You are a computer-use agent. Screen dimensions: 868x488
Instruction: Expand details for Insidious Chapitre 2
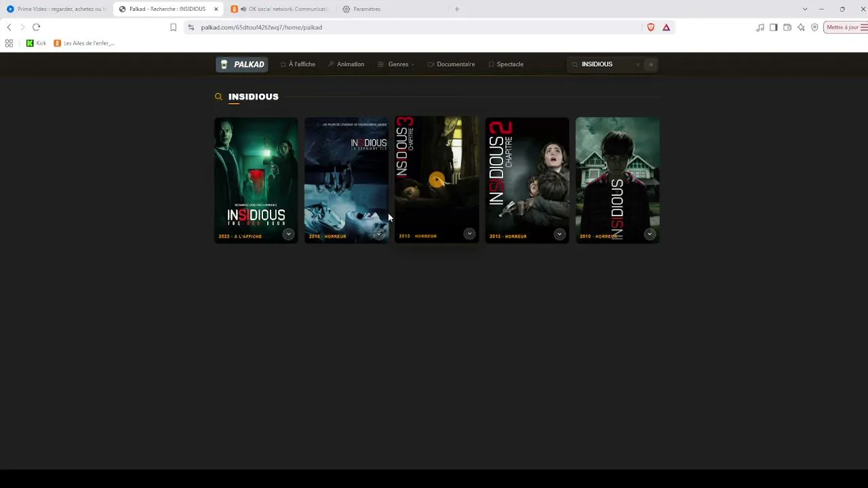coord(559,234)
